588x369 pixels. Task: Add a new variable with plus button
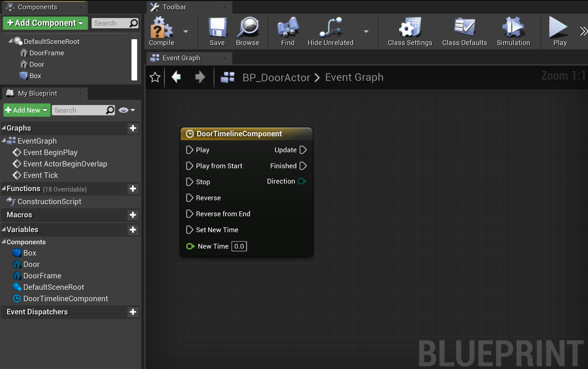[133, 230]
